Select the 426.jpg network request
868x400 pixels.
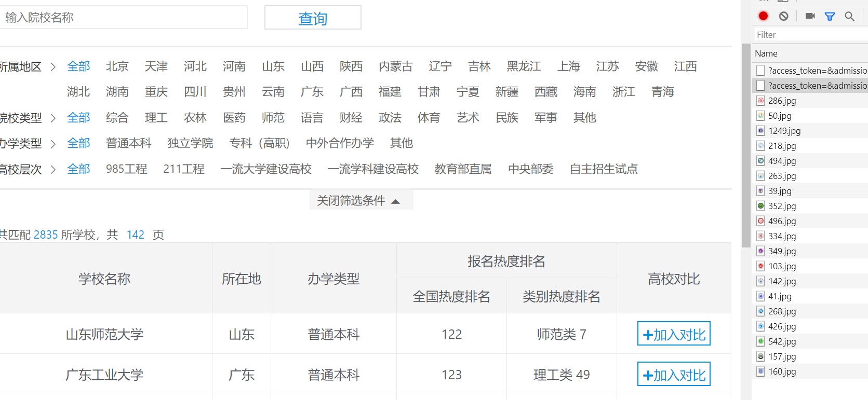coord(810,326)
